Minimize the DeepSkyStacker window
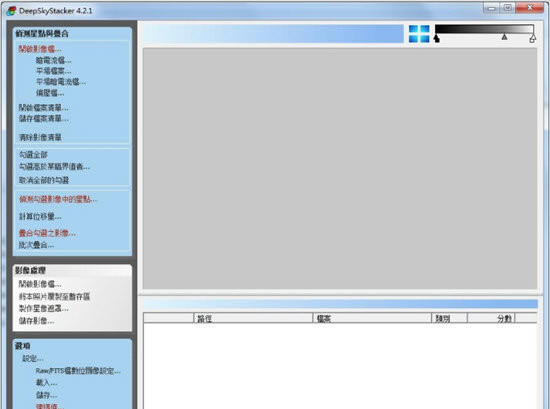 click(491, 8)
